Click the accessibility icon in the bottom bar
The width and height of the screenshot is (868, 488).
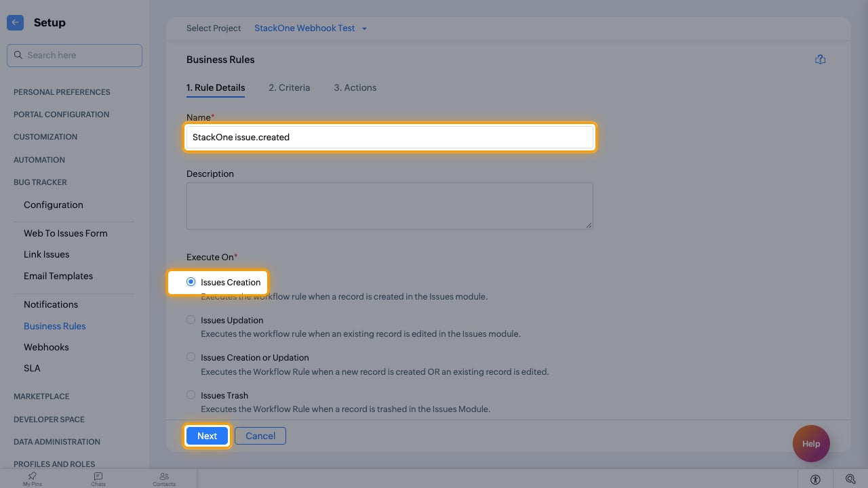815,479
